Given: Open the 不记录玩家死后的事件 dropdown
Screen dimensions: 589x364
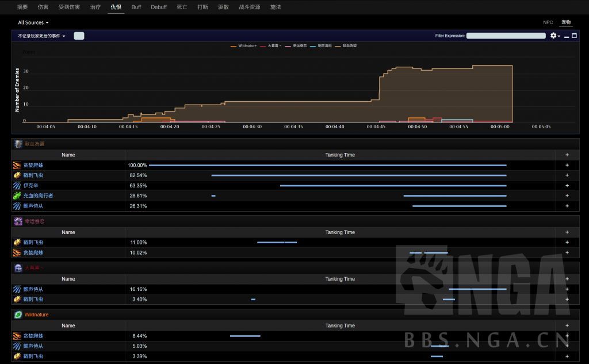Looking at the screenshot, I should pyautogui.click(x=42, y=36).
